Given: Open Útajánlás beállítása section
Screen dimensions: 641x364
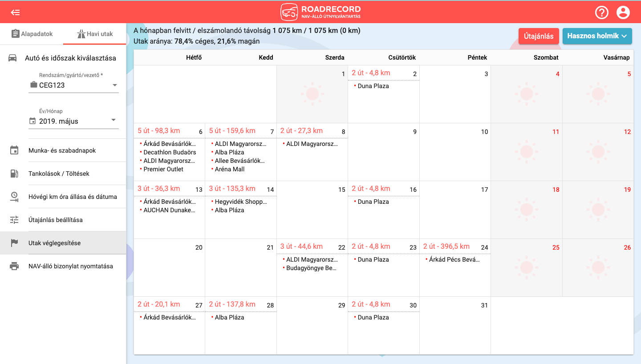Looking at the screenshot, I should tap(63, 220).
